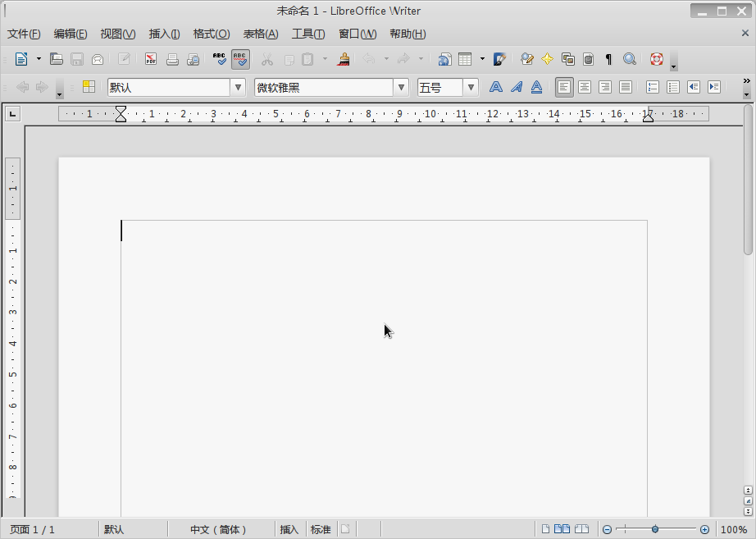Expand the Table insert dropdown arrow
Screen dimensions: 756x539
pos(482,59)
